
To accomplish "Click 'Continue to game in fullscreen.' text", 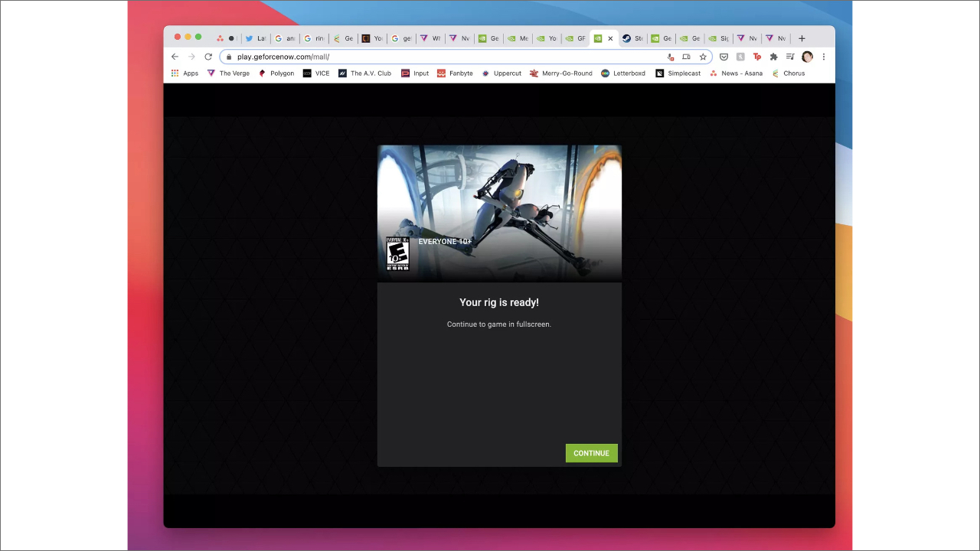I will pos(499,324).
